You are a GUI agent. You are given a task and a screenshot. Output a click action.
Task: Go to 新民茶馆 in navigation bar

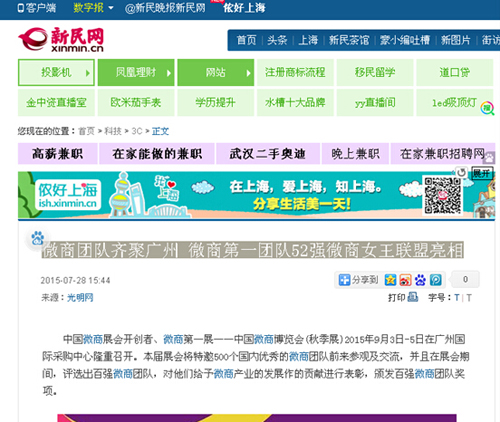point(349,40)
